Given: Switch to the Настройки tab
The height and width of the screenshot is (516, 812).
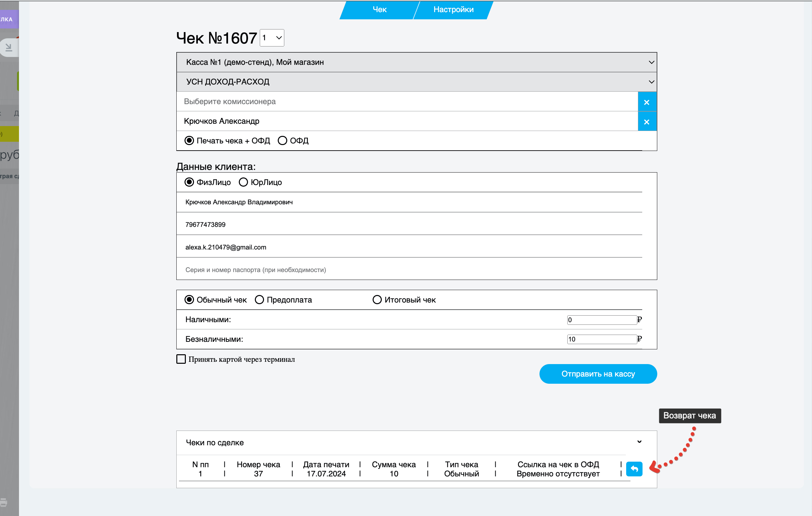Looking at the screenshot, I should click(x=453, y=9).
